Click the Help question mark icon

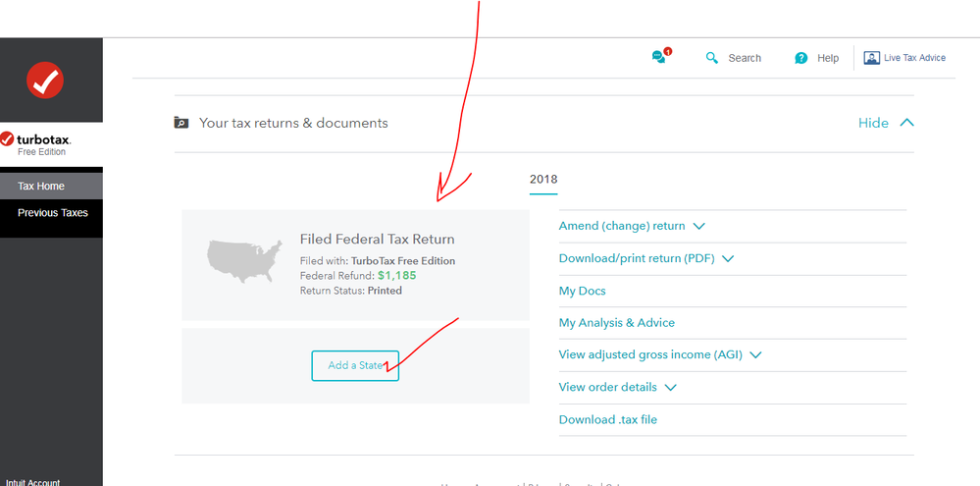(800, 58)
